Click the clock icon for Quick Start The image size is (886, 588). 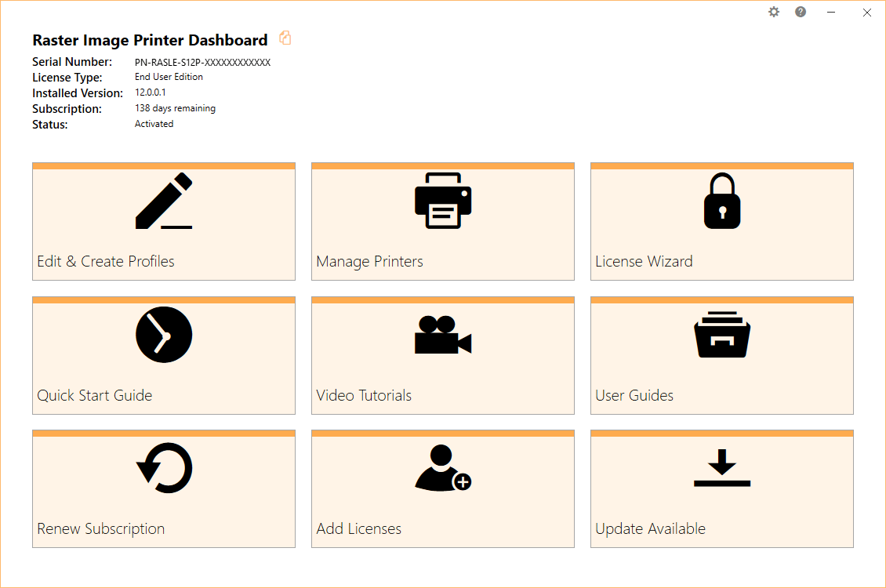pos(164,335)
